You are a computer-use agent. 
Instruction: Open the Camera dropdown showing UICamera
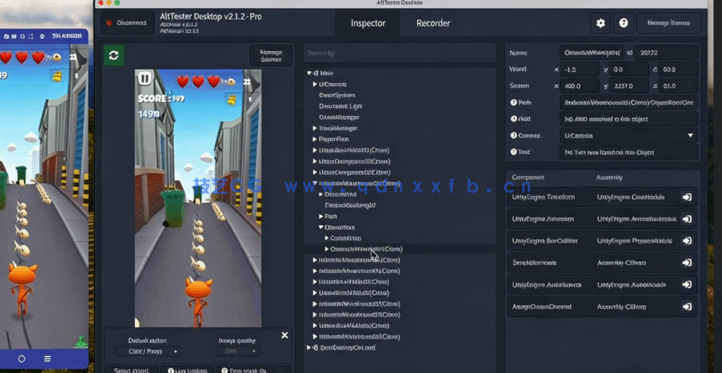(x=629, y=135)
